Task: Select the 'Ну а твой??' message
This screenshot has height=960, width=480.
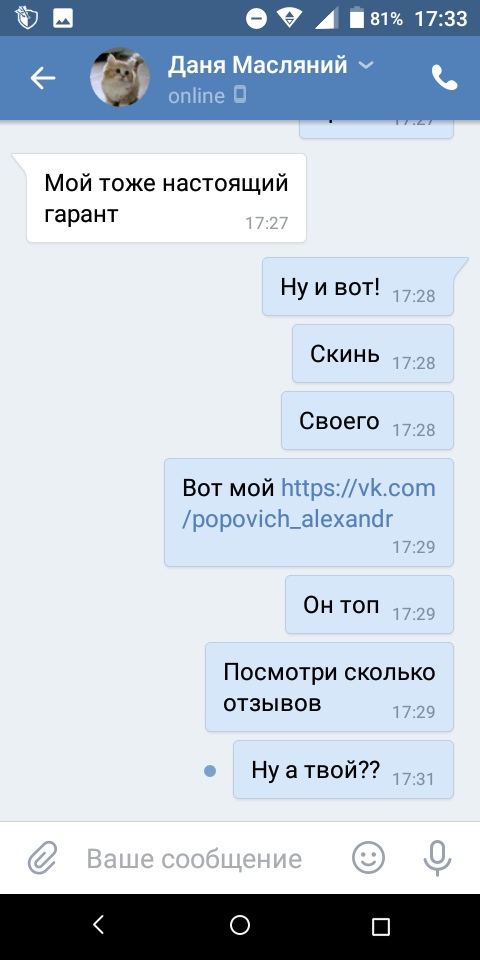Action: (343, 770)
